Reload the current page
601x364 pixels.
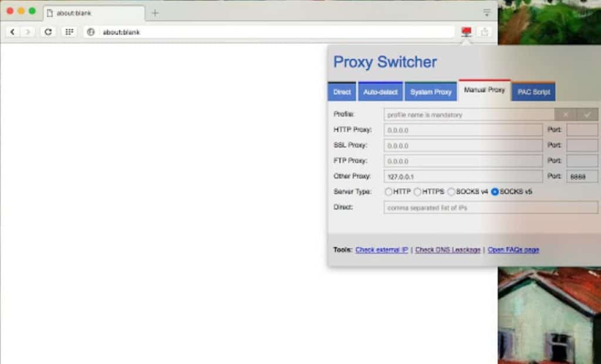click(48, 32)
